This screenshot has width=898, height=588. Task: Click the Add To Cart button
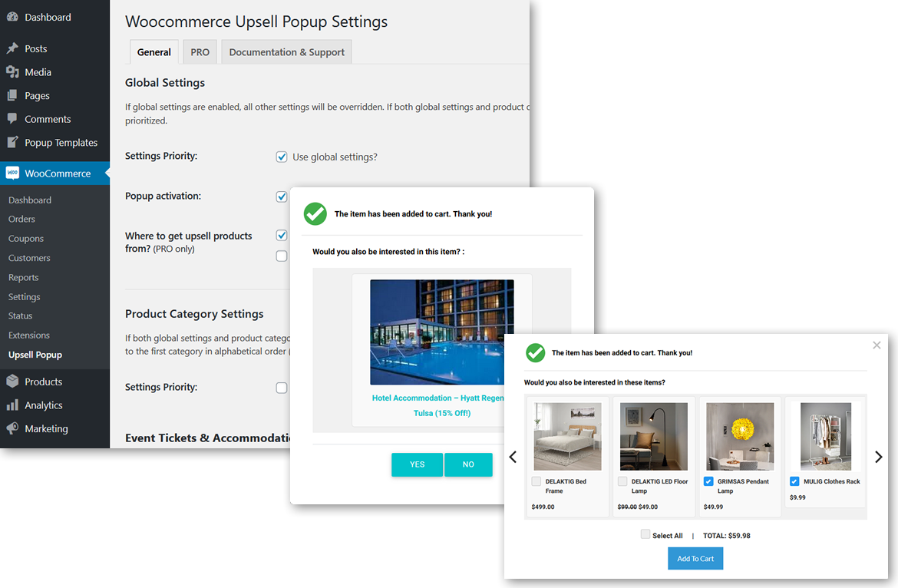(x=695, y=558)
